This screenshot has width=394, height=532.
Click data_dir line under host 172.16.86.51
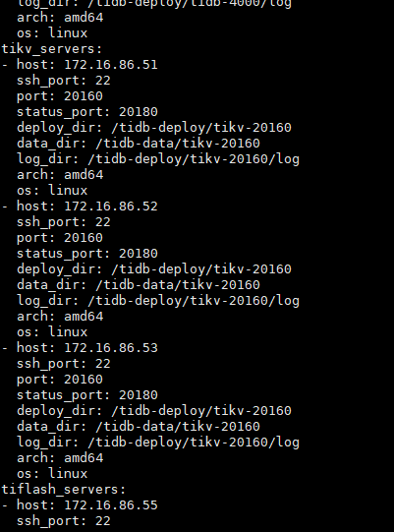[139, 144]
